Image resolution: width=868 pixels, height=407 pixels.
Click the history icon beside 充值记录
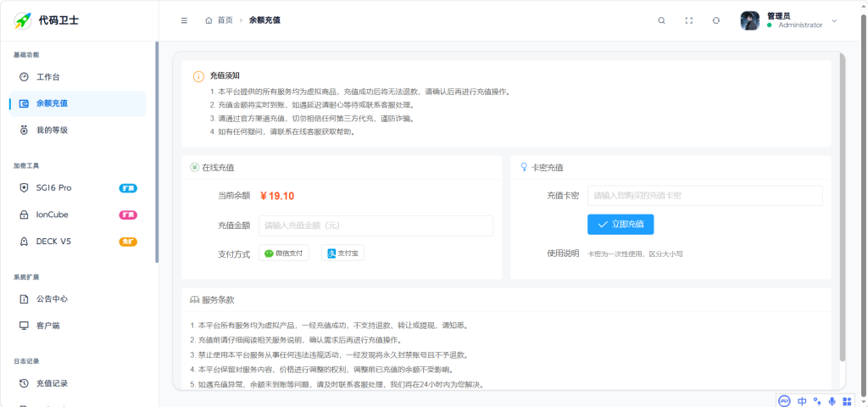pyautogui.click(x=24, y=383)
